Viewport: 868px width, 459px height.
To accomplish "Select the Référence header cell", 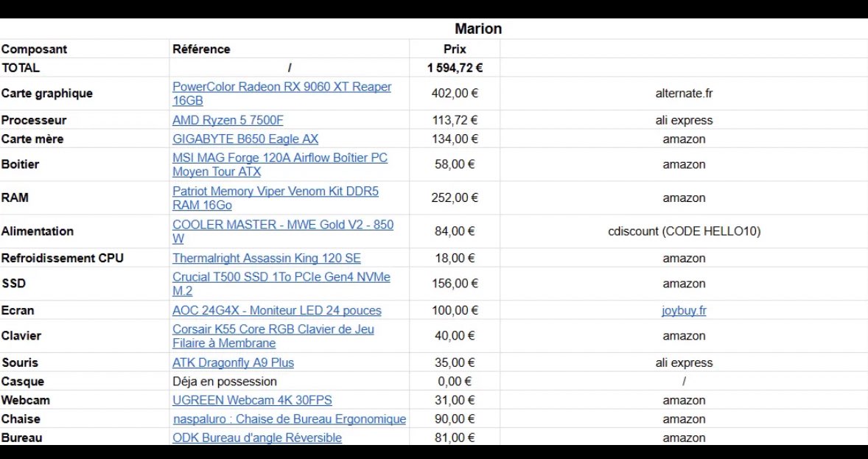I will (x=289, y=49).
